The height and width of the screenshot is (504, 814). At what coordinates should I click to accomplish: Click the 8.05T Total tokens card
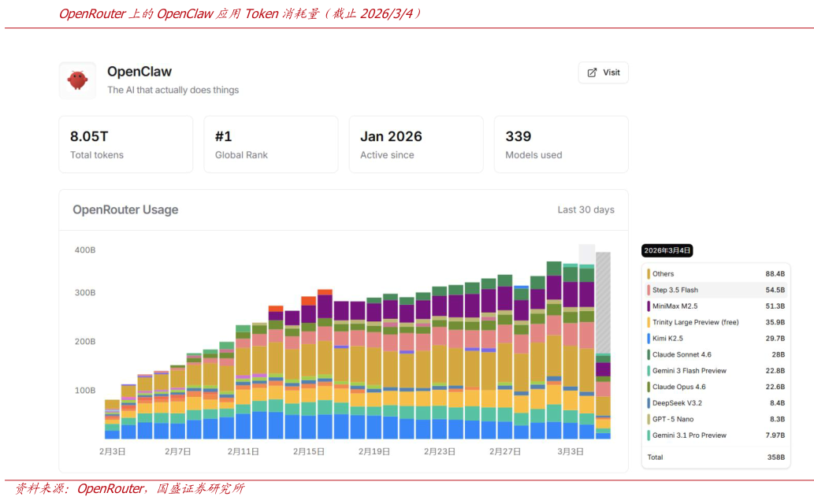click(x=125, y=144)
